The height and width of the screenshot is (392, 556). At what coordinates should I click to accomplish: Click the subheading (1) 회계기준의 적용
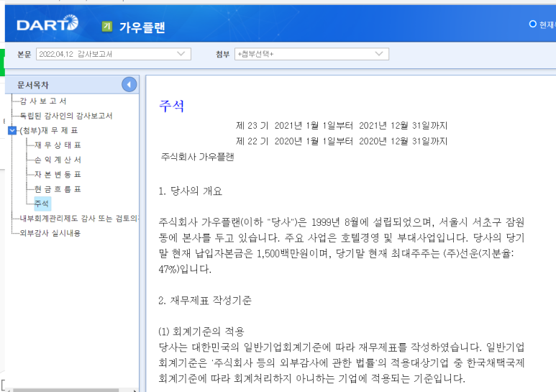[201, 332]
